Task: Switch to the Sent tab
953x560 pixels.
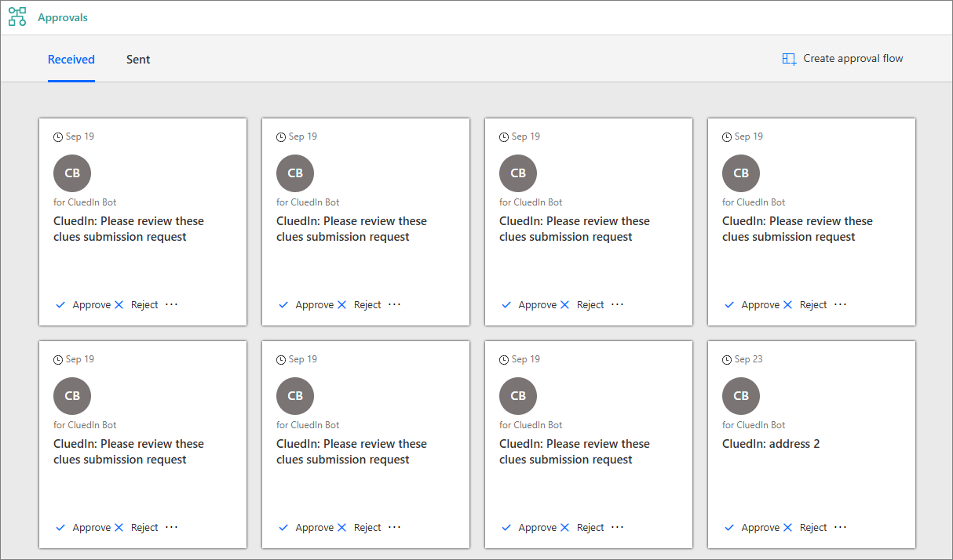Action: [138, 60]
